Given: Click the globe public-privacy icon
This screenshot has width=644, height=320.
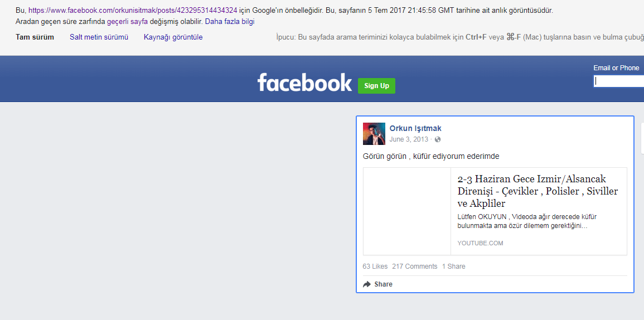Looking at the screenshot, I should tap(438, 139).
